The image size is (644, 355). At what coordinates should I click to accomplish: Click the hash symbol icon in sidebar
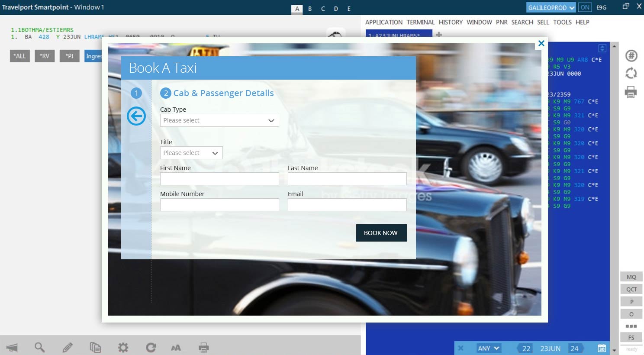point(631,55)
